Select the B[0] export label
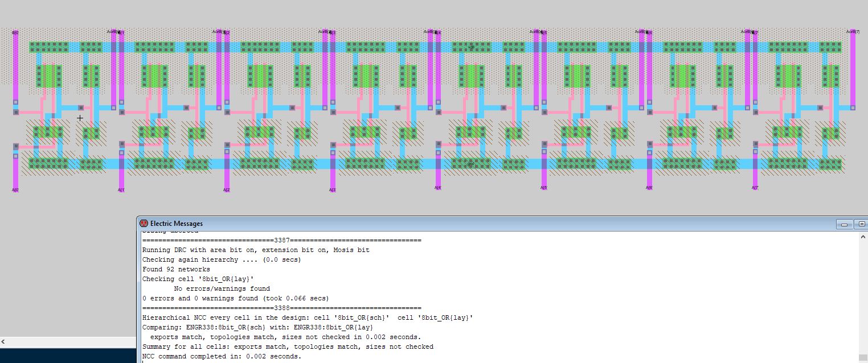Image resolution: width=868 pixels, height=363 pixels. pyautogui.click(x=15, y=32)
